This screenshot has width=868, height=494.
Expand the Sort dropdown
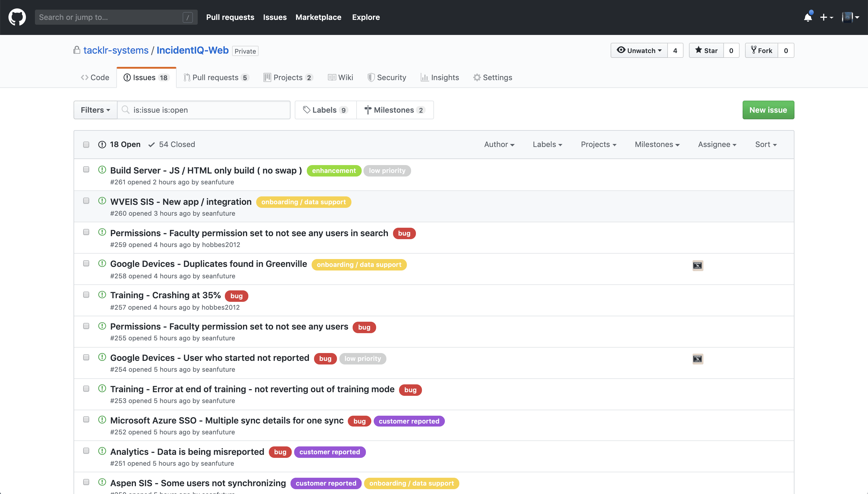click(766, 144)
